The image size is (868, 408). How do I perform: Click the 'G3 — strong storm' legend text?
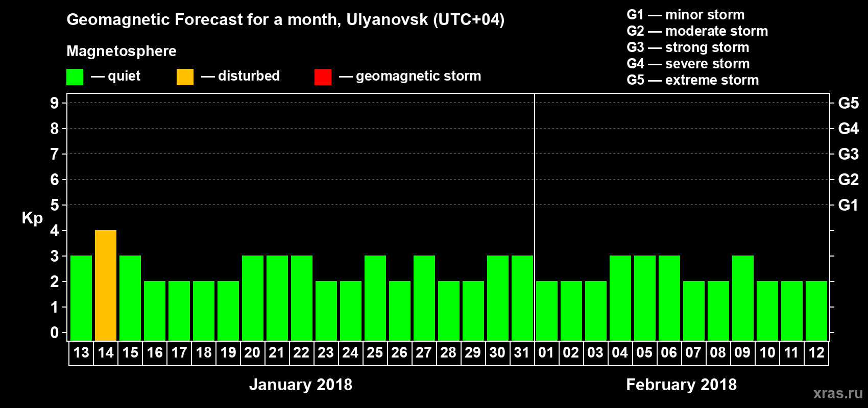tap(688, 47)
